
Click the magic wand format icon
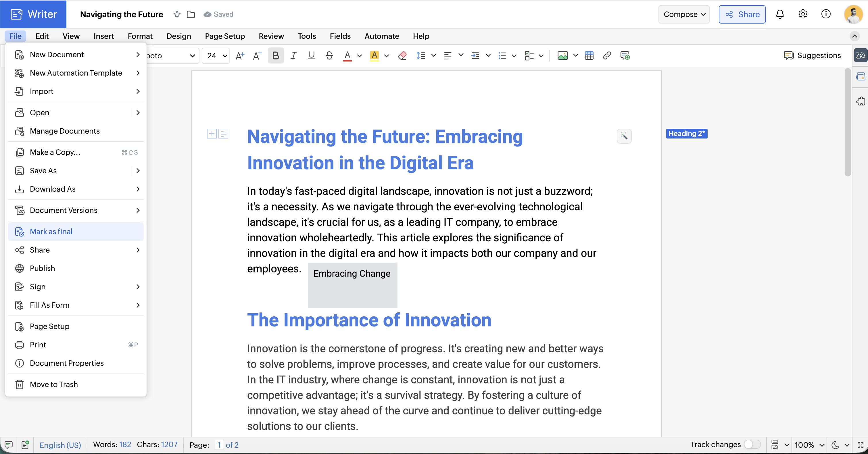(624, 136)
